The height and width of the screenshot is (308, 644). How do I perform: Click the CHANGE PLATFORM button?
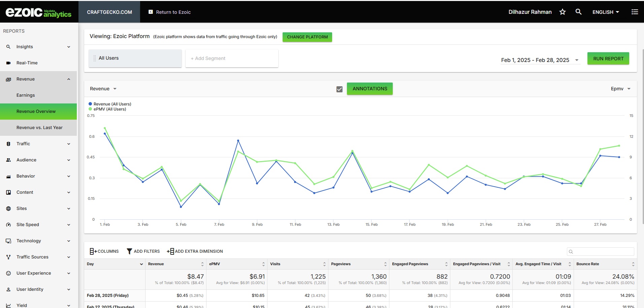click(x=307, y=37)
